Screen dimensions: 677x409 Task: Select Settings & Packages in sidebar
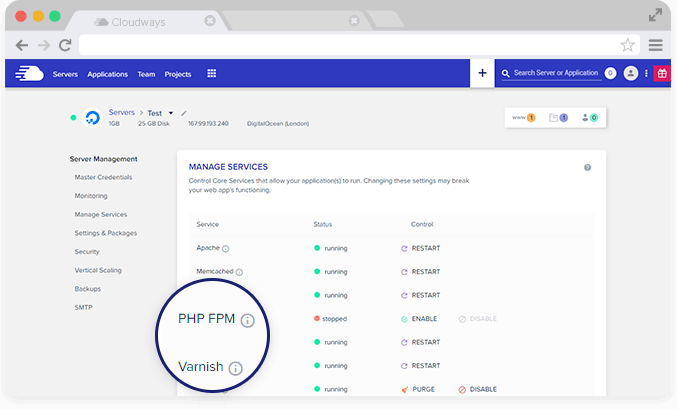(105, 233)
